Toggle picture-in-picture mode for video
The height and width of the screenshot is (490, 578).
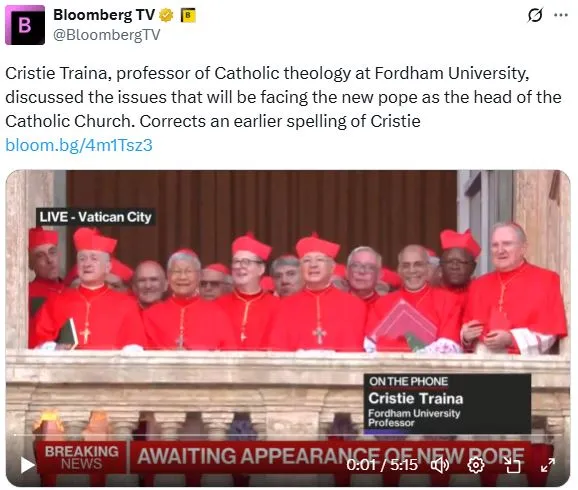click(x=512, y=465)
